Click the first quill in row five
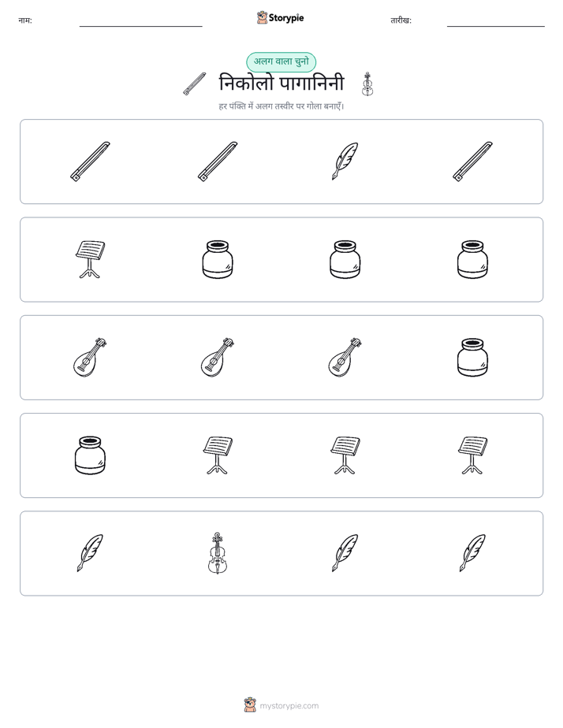 [90, 553]
